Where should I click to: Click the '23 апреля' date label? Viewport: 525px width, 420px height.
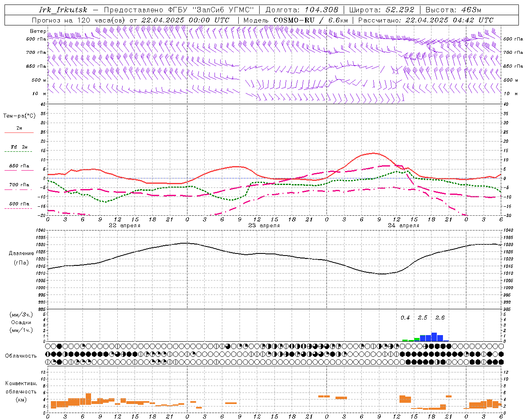point(264,226)
